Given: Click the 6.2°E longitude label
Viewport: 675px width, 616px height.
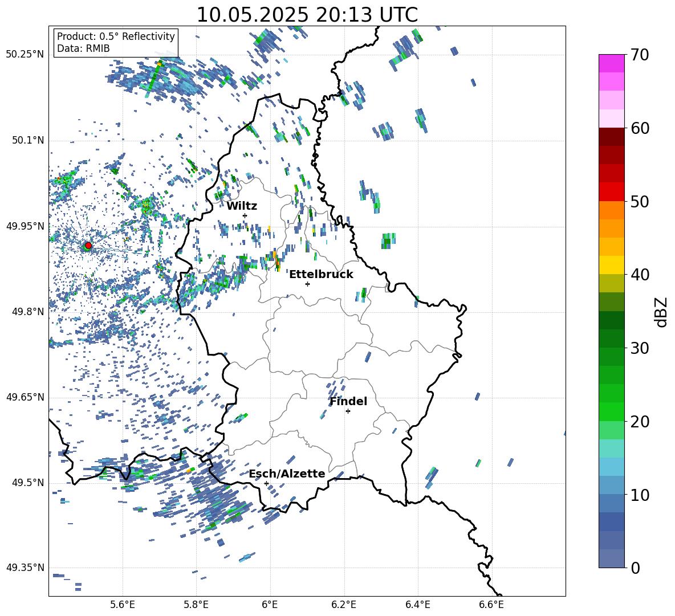Looking at the screenshot, I should coord(344,605).
